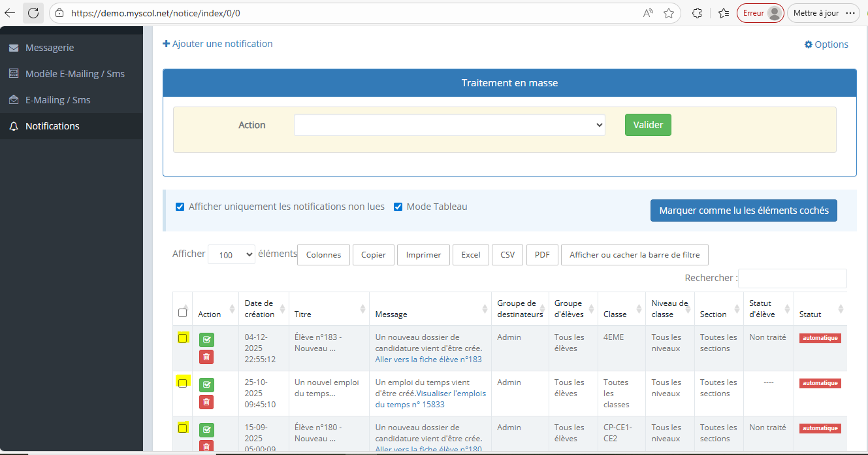Open the Colonnes visibility dropdown button

(x=323, y=255)
